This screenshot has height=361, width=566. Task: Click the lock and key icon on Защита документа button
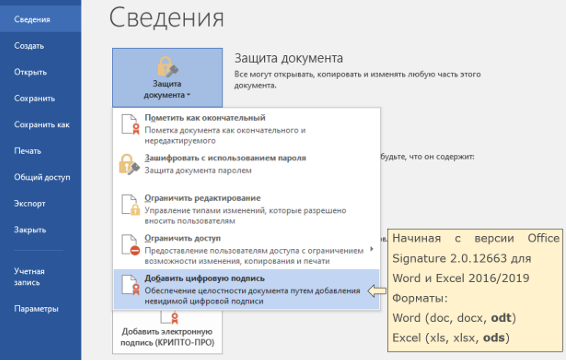[167, 67]
